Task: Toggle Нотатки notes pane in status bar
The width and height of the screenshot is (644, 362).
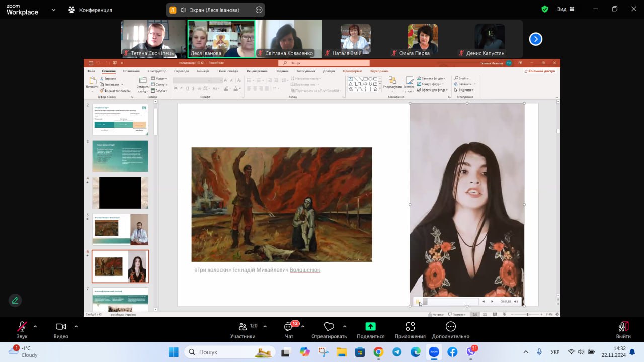Action: pyautogui.click(x=436, y=314)
